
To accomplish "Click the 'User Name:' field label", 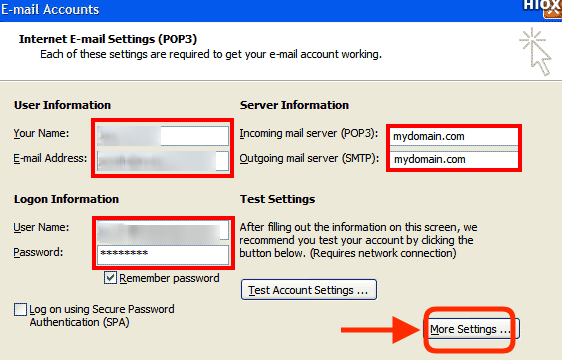I will (x=41, y=227).
